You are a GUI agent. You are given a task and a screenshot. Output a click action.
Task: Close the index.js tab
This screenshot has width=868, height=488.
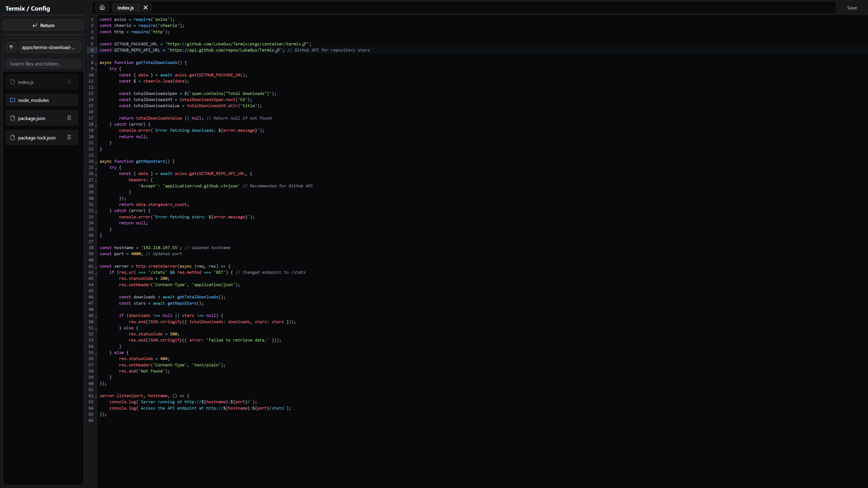click(146, 7)
